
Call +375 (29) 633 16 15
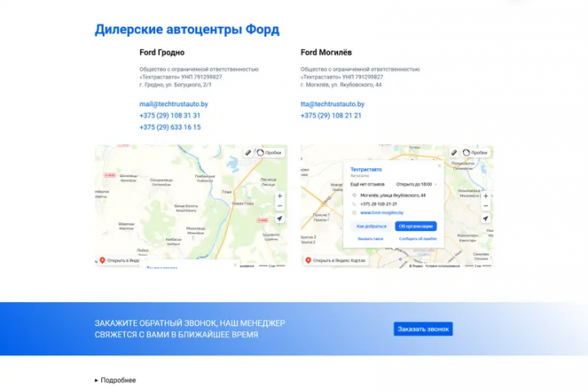(170, 127)
